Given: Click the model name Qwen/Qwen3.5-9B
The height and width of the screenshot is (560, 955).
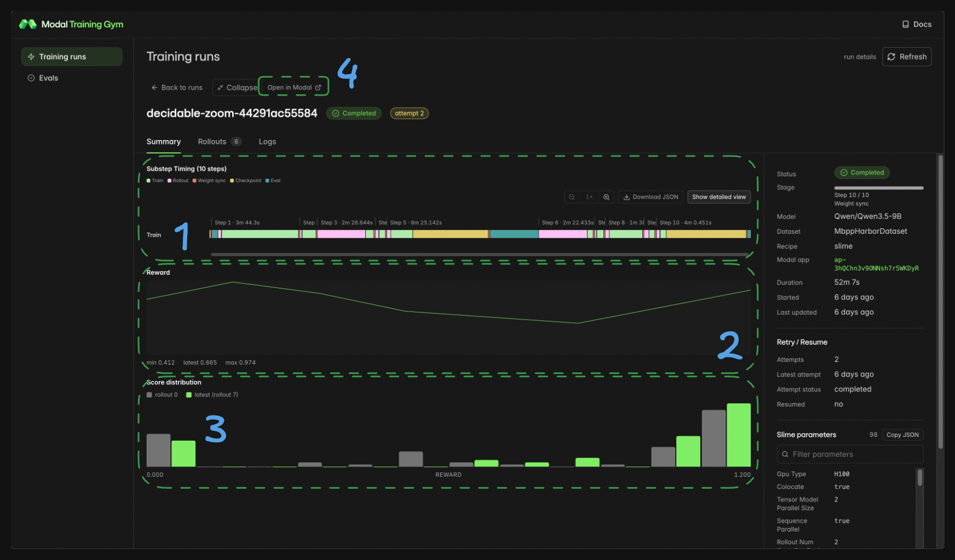Looking at the screenshot, I should coord(868,216).
